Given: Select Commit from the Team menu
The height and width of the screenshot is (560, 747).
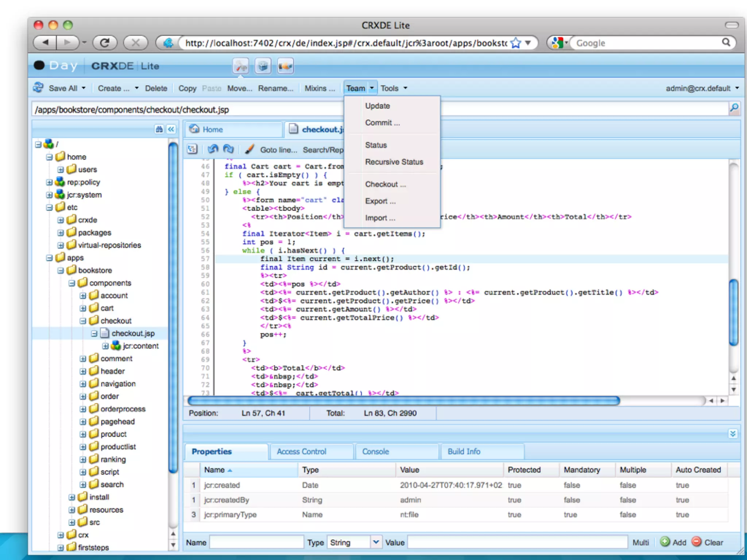Looking at the screenshot, I should pos(382,123).
